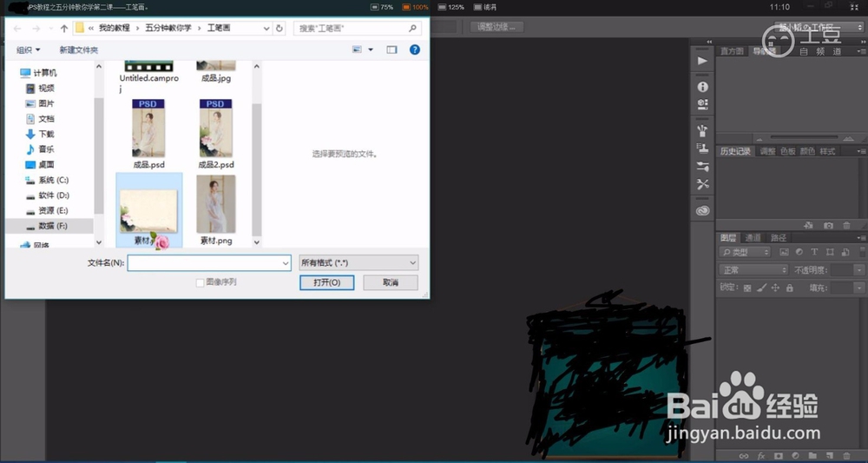868x463 pixels.
Task: Open the Brush presets panel icon
Action: pos(702,130)
